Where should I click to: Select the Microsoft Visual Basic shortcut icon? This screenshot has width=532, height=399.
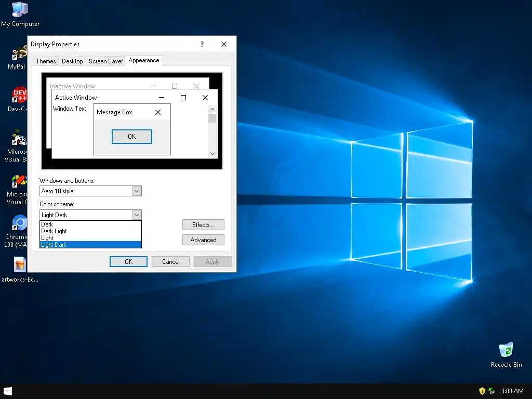click(17, 146)
